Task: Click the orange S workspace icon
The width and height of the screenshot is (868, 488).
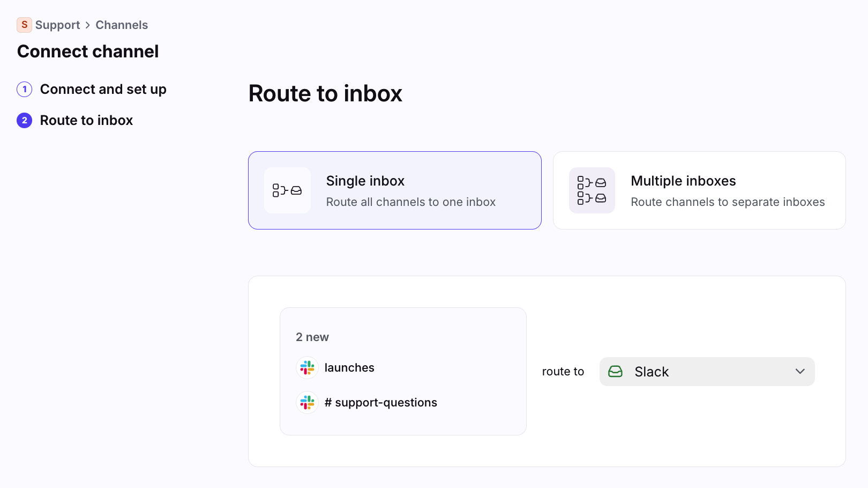Action: tap(24, 25)
